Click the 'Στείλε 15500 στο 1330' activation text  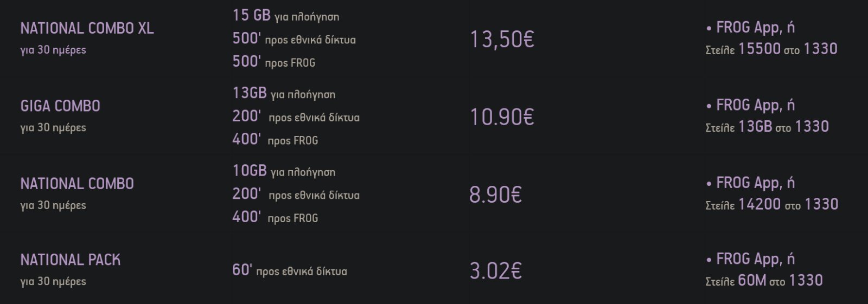point(771,49)
